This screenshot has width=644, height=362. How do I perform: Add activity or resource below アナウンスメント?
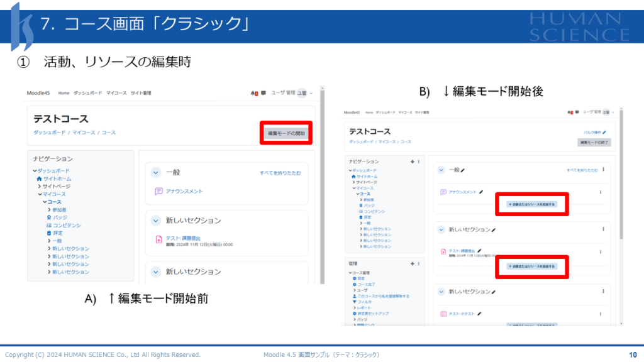[x=531, y=204]
